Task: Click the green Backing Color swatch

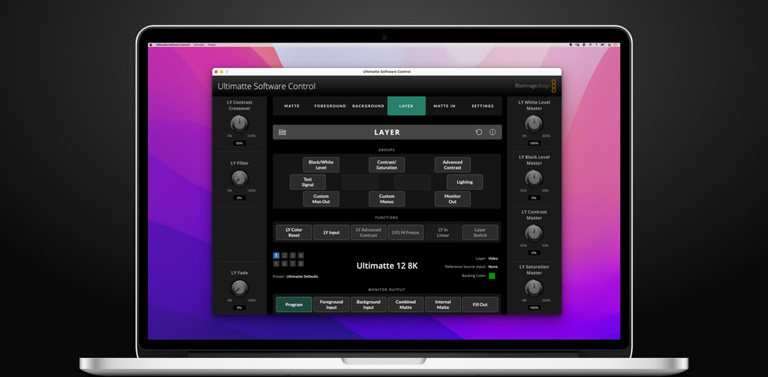Action: [492, 276]
